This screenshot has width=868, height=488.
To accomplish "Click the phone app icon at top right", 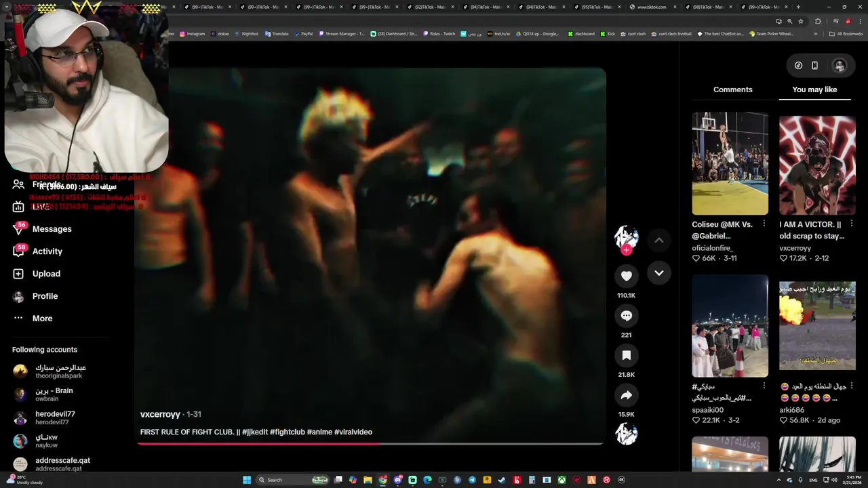I will coord(814,66).
